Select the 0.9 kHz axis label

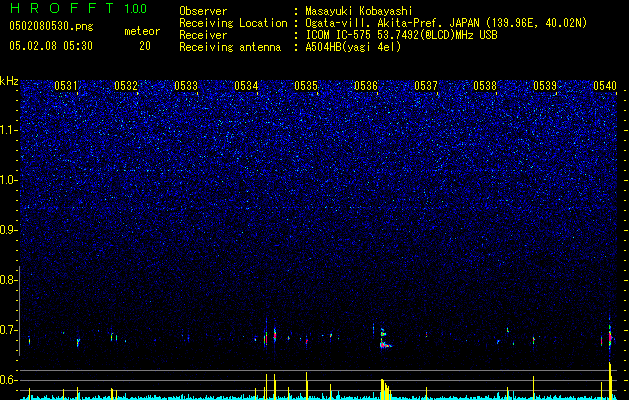click(x=8, y=230)
